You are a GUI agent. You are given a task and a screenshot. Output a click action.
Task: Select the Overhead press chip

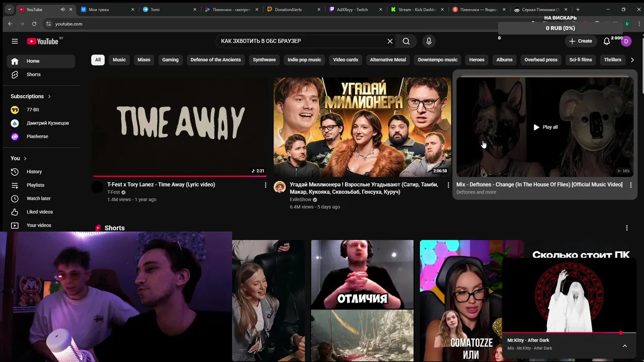(x=541, y=60)
